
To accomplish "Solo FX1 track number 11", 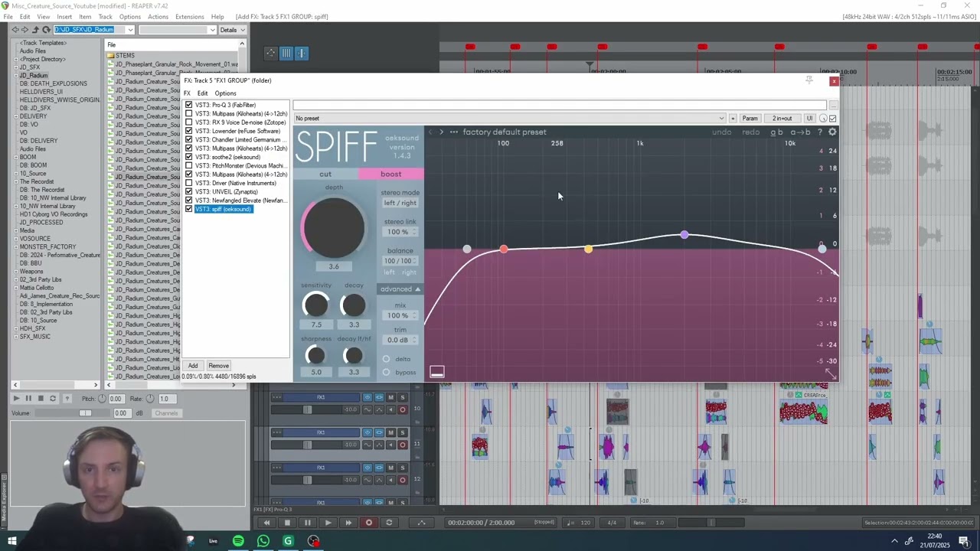I will (x=402, y=432).
